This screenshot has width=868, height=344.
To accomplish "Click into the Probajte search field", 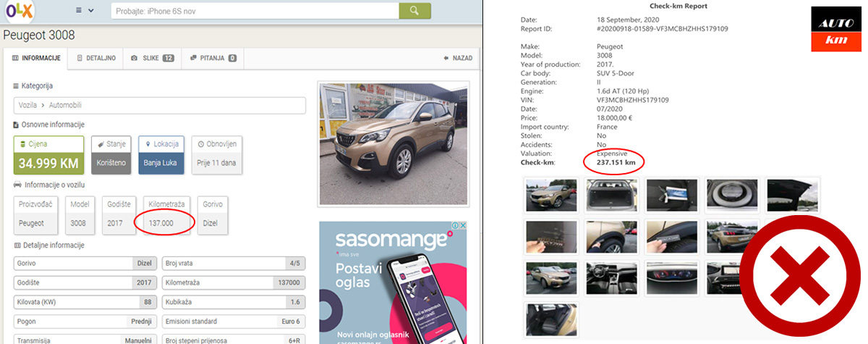I will click(255, 11).
